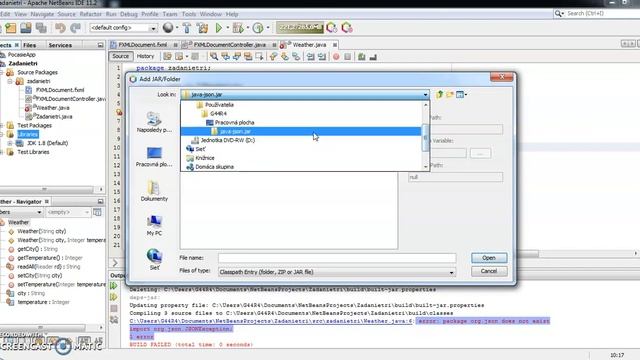Click the Undo arrow in main toolbar
This screenshot has width=640, height=360.
[x=60, y=28]
